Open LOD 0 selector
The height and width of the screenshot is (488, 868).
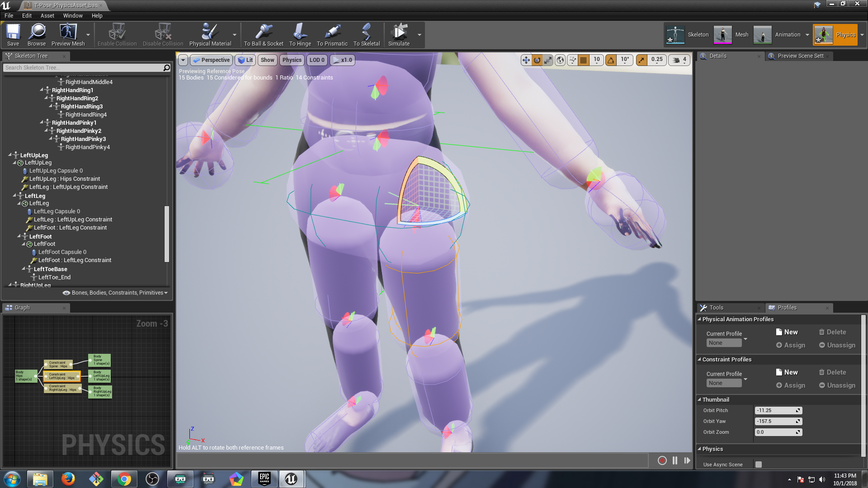(x=317, y=60)
